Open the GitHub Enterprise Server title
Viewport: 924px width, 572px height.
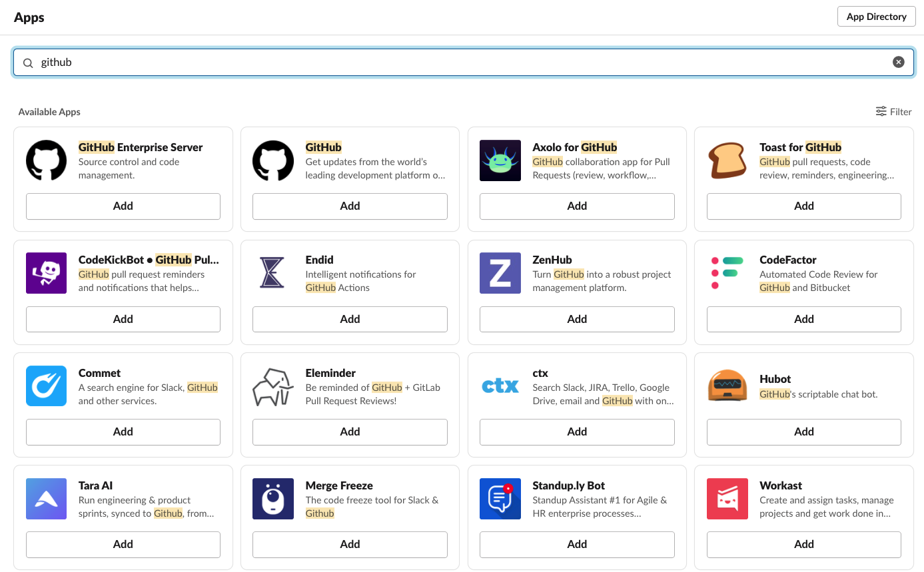(141, 147)
